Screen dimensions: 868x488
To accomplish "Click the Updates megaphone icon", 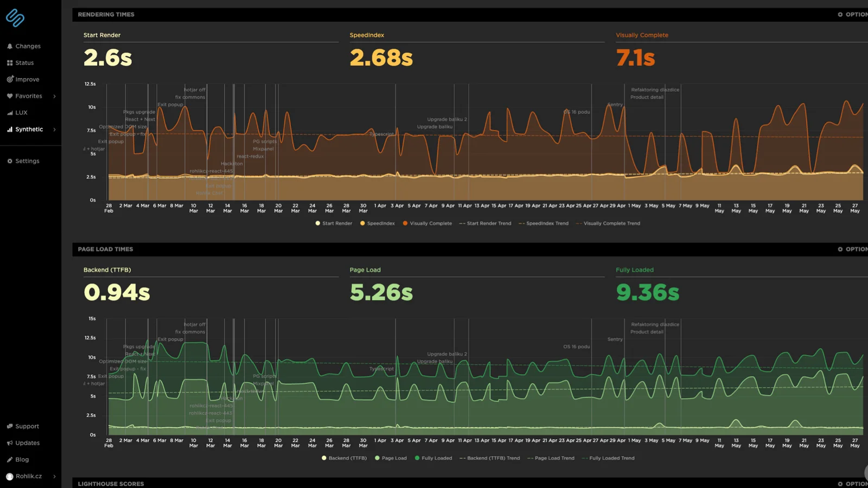I will click(x=9, y=442).
